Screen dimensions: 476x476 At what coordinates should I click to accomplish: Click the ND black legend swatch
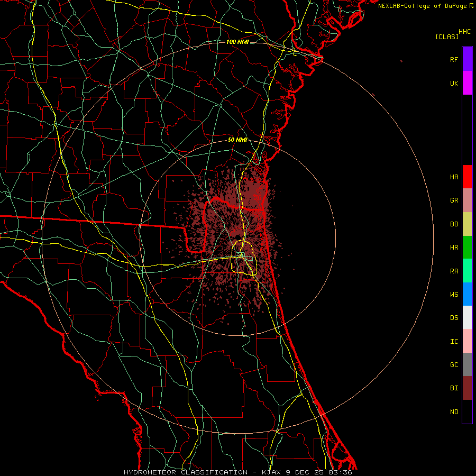pyautogui.click(x=467, y=411)
